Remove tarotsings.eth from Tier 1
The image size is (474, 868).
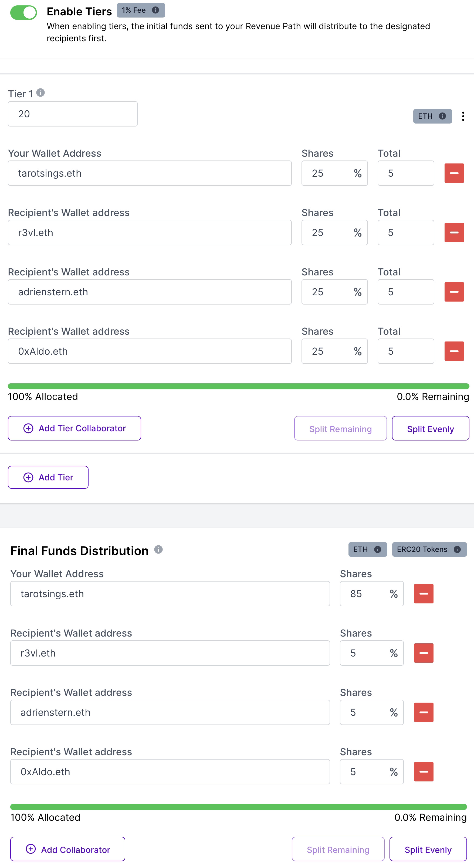[454, 173]
